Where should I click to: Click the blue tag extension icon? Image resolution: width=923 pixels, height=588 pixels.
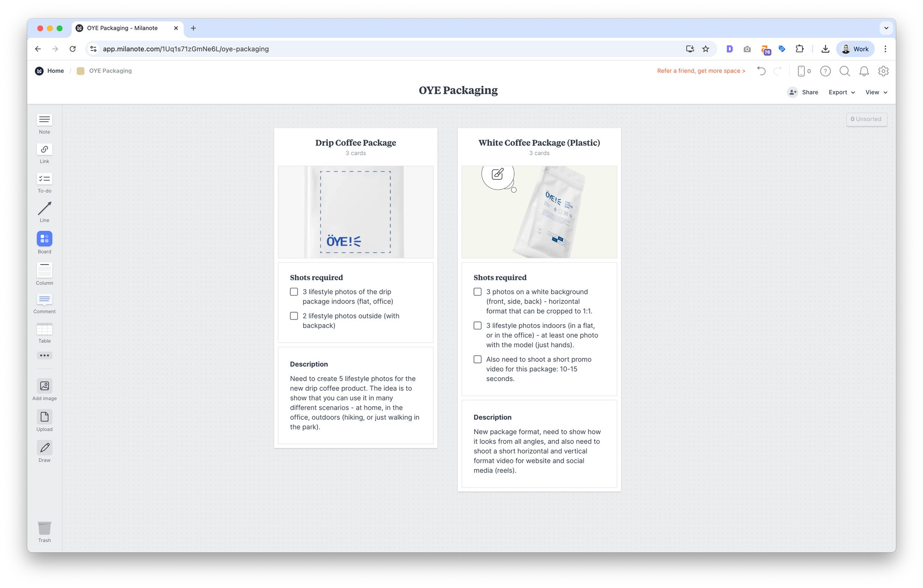tap(782, 49)
